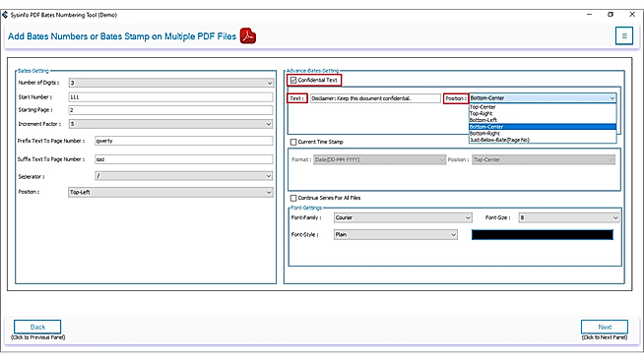The height and width of the screenshot is (362, 644).
Task: Click the red PDF logo icon
Action: [x=248, y=36]
